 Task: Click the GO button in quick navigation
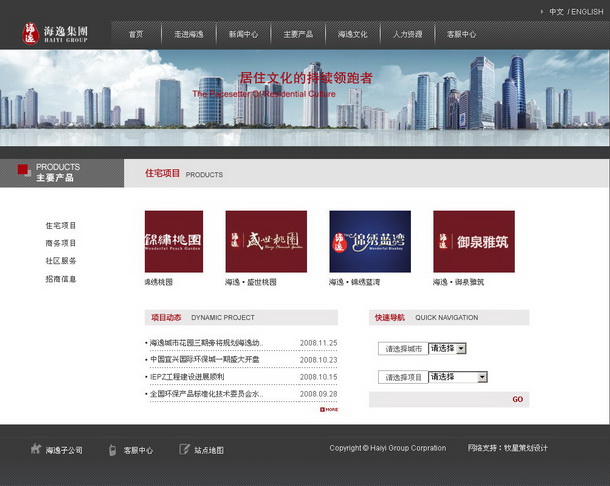coord(517,399)
